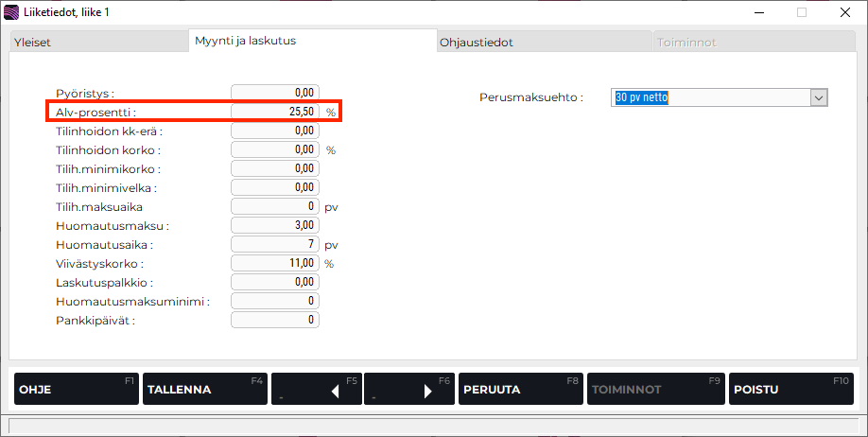Edit the Huomautusmaksu amount field

[x=275, y=225]
